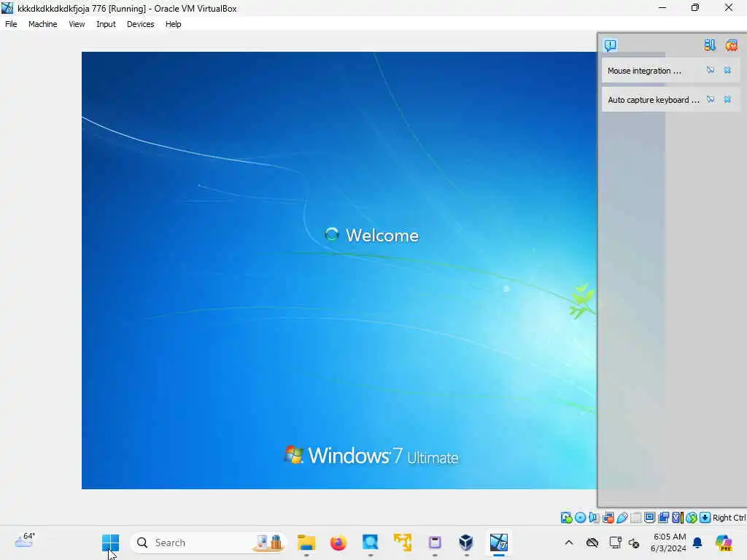Viewport: 747px width, 560px height.
Task: Open the yellow diagram app on taskbar
Action: point(403,542)
